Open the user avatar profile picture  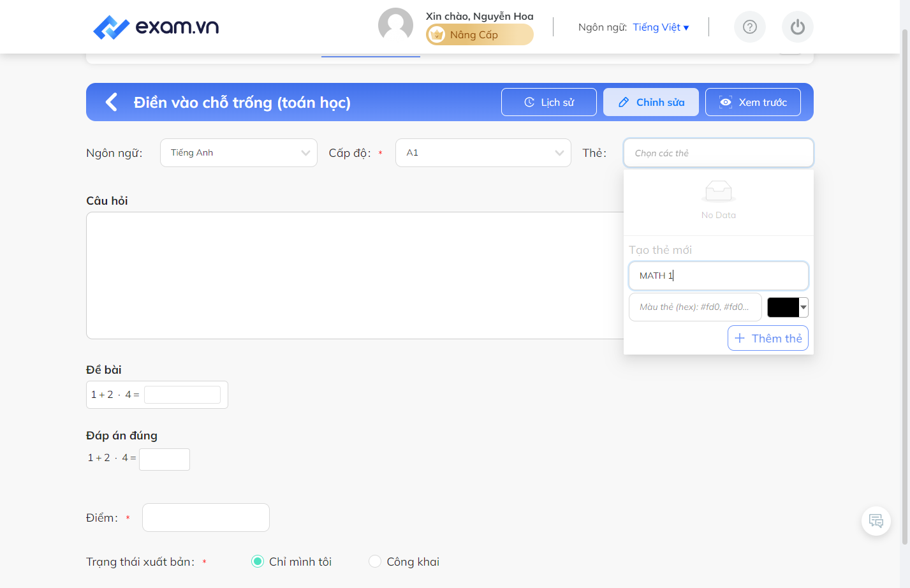point(395,26)
